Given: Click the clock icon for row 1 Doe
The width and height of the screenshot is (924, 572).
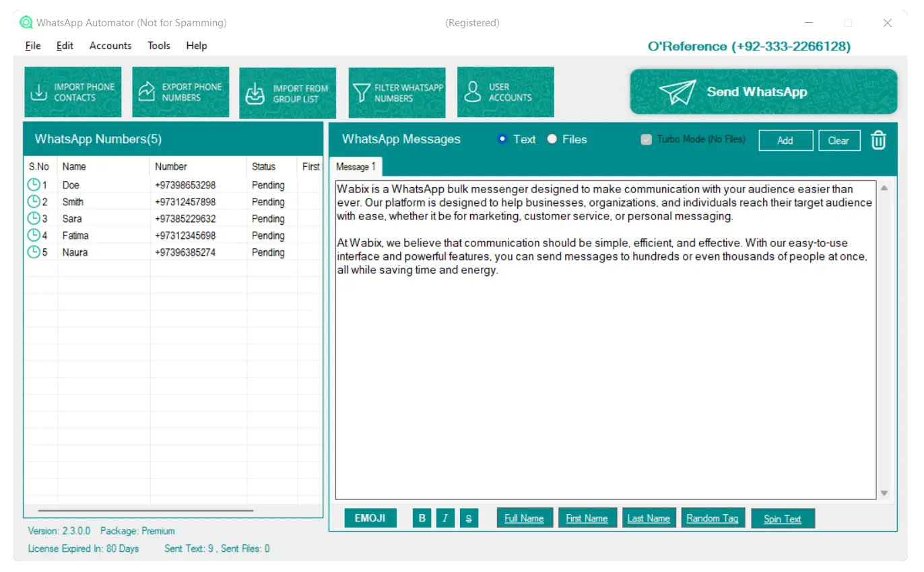Looking at the screenshot, I should [34, 184].
